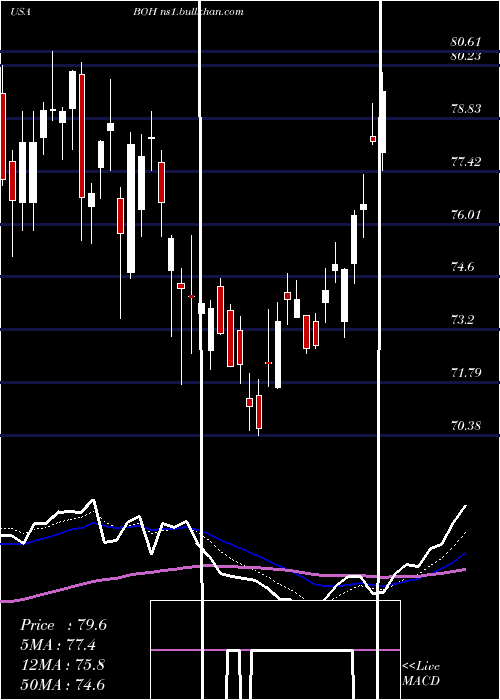Click the 74.6 price axis label
The image size is (500, 700).
click(462, 267)
